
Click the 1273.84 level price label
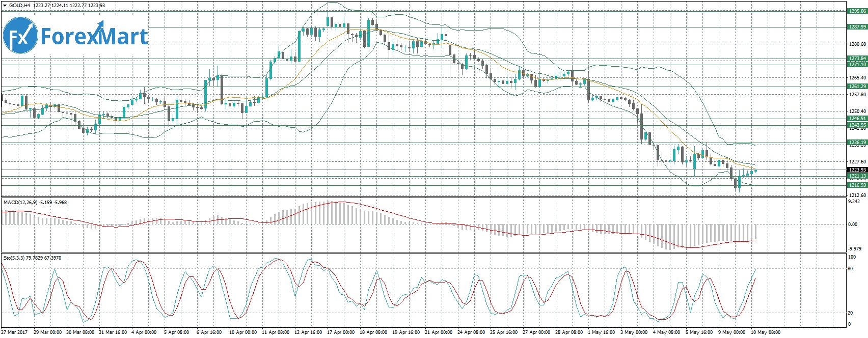click(x=857, y=59)
